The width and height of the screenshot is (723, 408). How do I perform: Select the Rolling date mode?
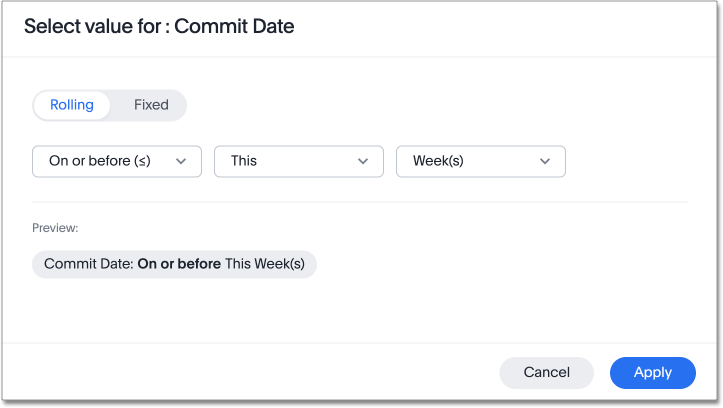point(72,105)
